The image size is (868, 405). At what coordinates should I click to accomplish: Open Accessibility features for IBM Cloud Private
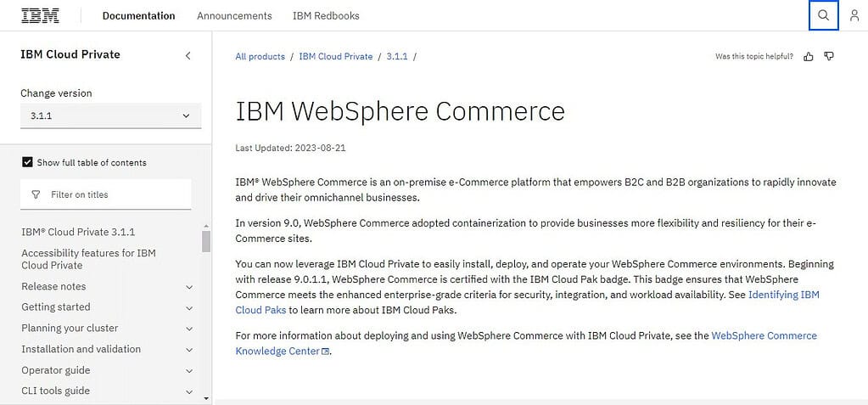88,259
